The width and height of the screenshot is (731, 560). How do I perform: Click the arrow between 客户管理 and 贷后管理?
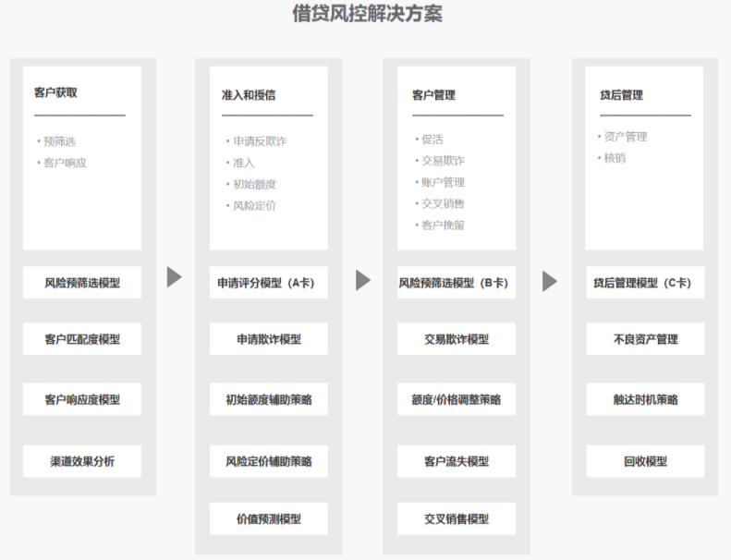(x=550, y=281)
